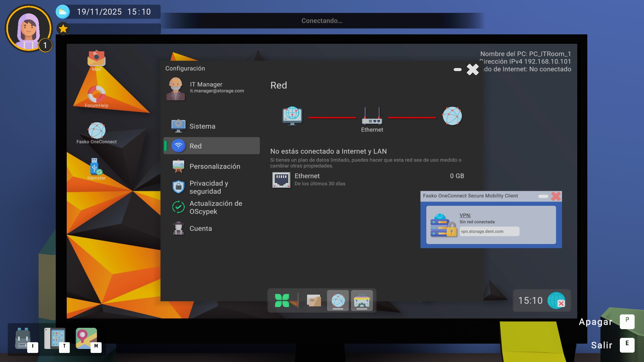Open the file folder in taskbar
644x362 pixels.
tap(314, 300)
